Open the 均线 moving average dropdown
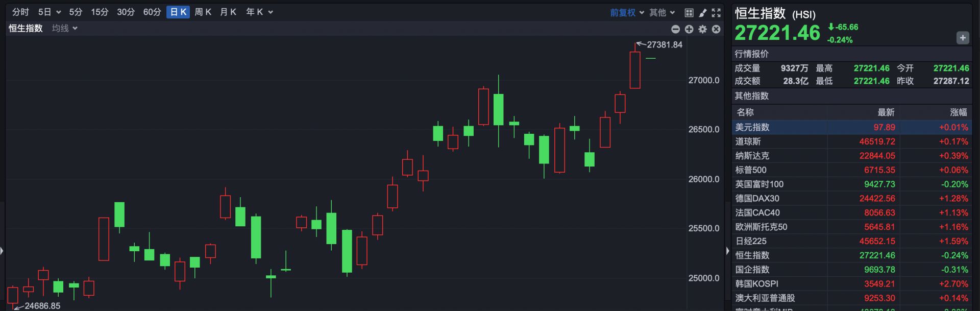Screen dimensions: 980x311 tap(65, 29)
